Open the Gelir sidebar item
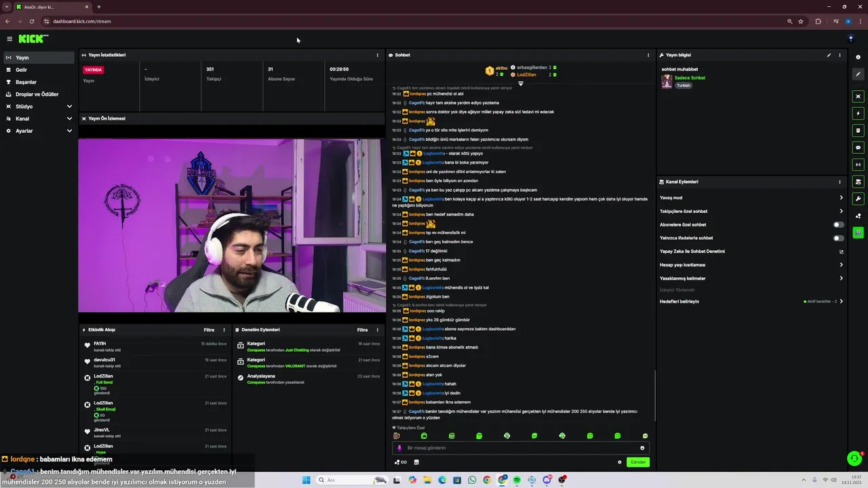This screenshot has height=488, width=868. click(38, 70)
